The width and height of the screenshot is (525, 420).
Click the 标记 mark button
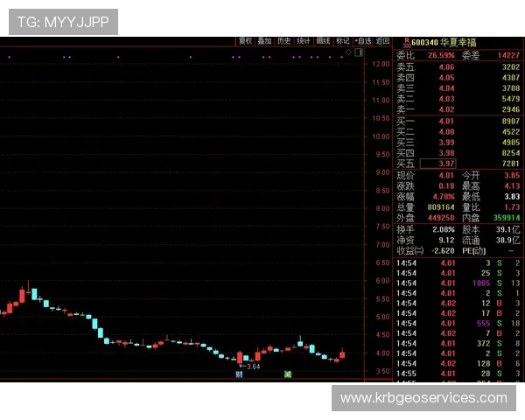[x=342, y=40]
